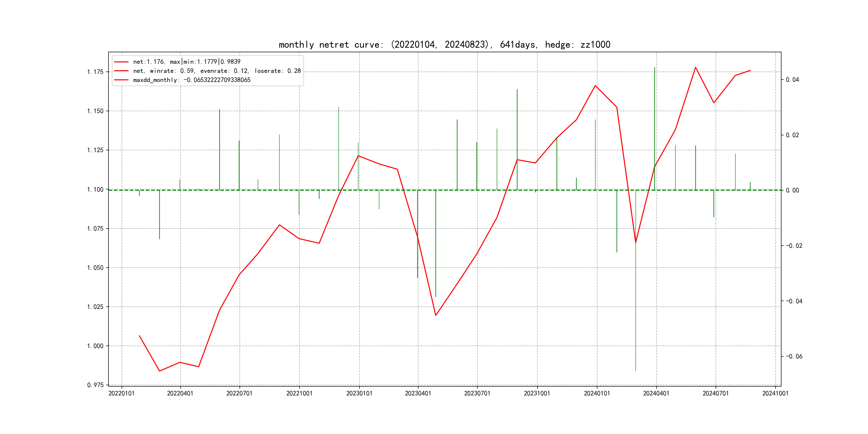Click the right y-axis tick 0.00
Image resolution: width=868 pixels, height=434 pixels.
pyautogui.click(x=792, y=190)
